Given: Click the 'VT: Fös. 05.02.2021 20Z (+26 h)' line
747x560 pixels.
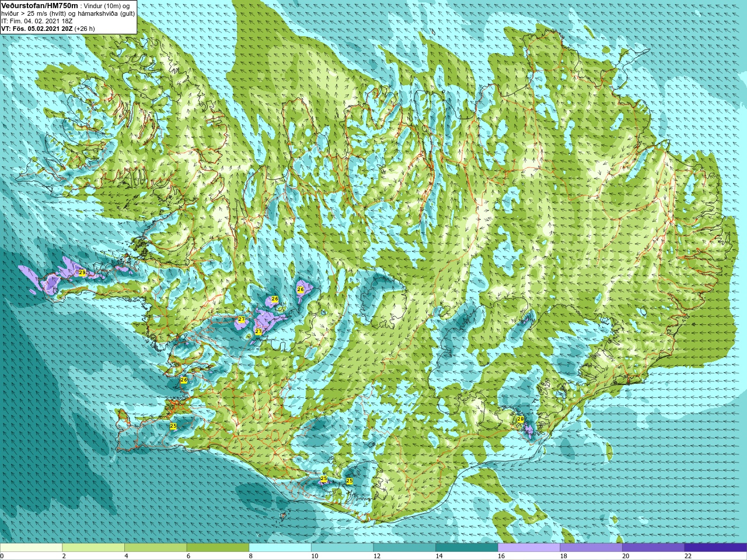Looking at the screenshot, I should pyautogui.click(x=48, y=29).
